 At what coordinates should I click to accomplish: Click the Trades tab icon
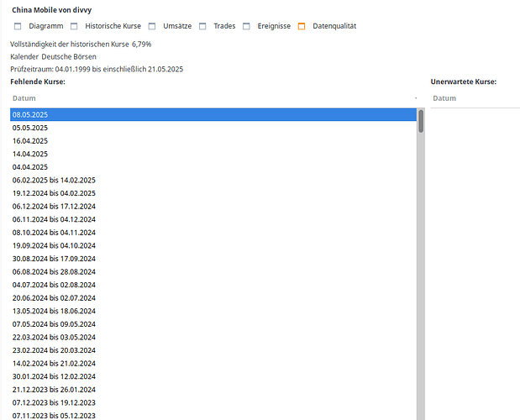click(x=202, y=26)
